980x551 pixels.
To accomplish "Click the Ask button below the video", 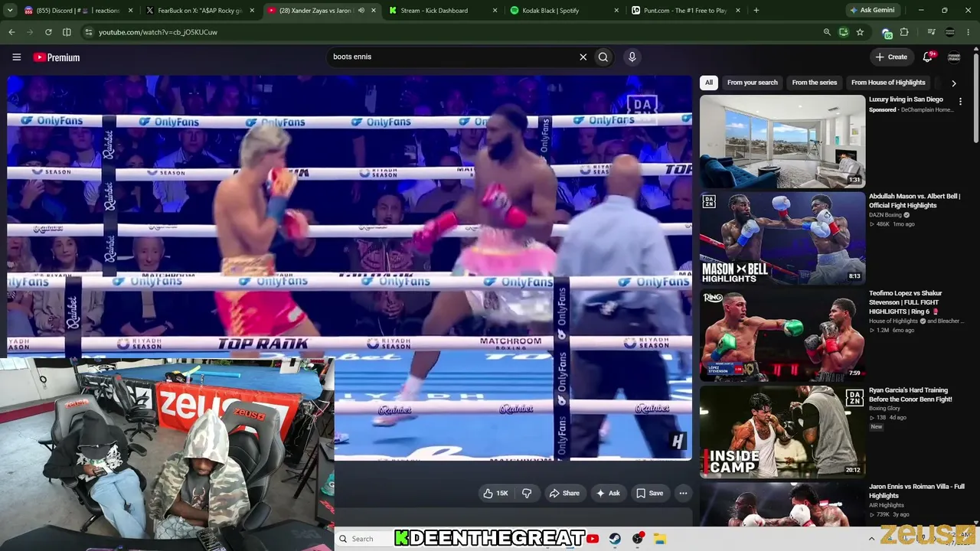I will pos(608,494).
